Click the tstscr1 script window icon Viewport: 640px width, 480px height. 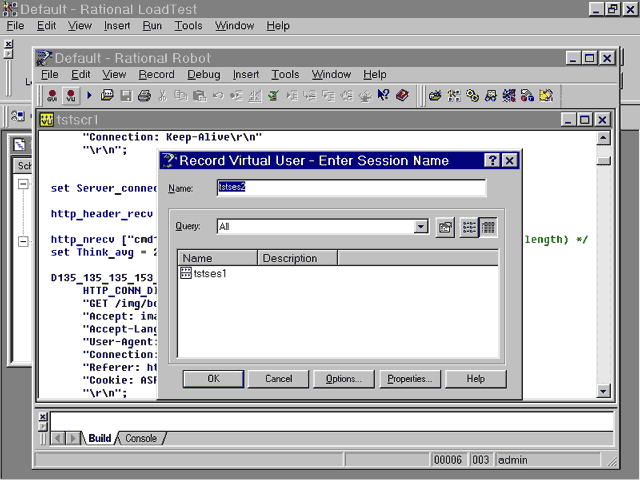[x=47, y=120]
